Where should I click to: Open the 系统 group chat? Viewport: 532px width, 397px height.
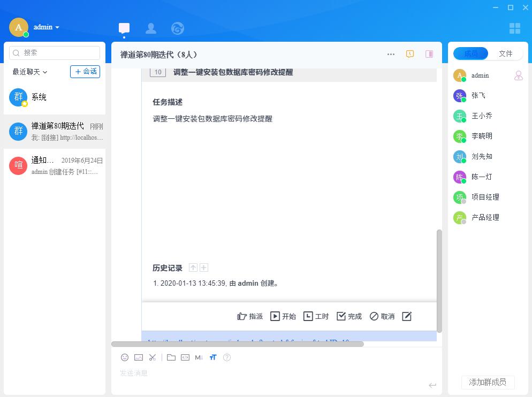point(55,97)
